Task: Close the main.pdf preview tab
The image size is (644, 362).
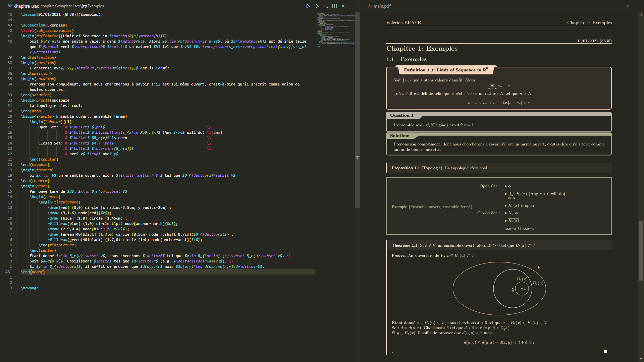Action: pyautogui.click(x=628, y=6)
